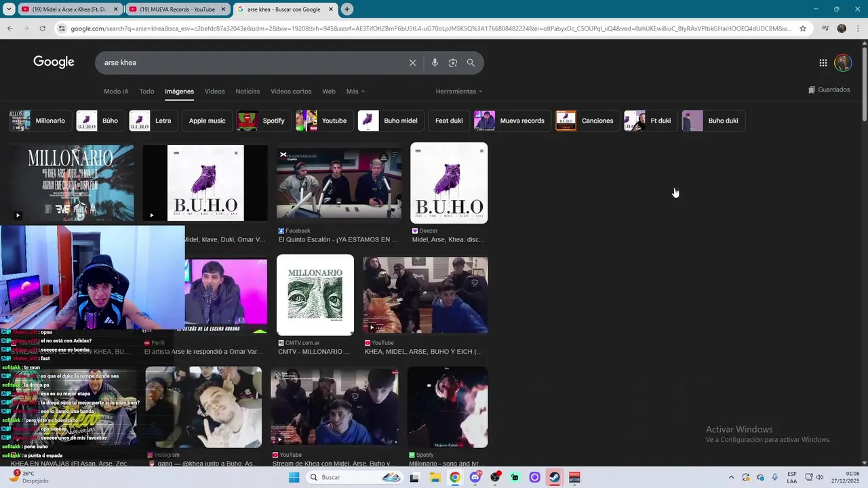868x488 pixels.
Task: Open the Google account avatar menu
Action: click(843, 62)
